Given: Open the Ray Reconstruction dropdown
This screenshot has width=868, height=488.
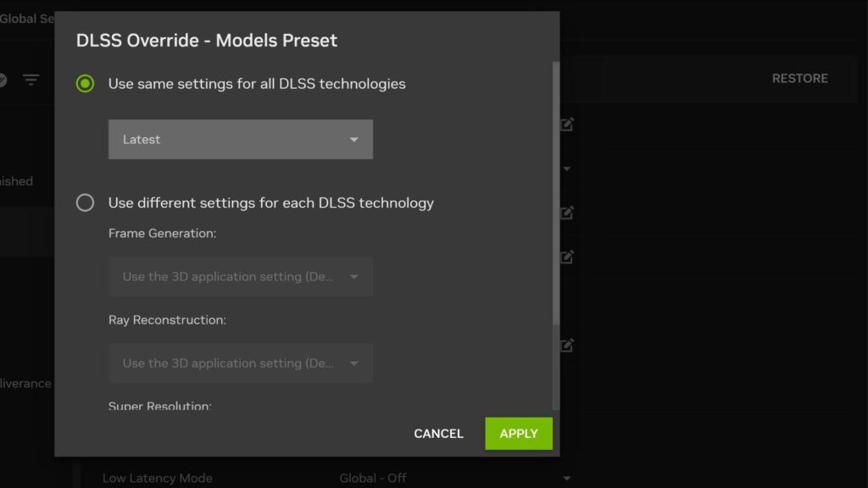Looking at the screenshot, I should coord(240,363).
